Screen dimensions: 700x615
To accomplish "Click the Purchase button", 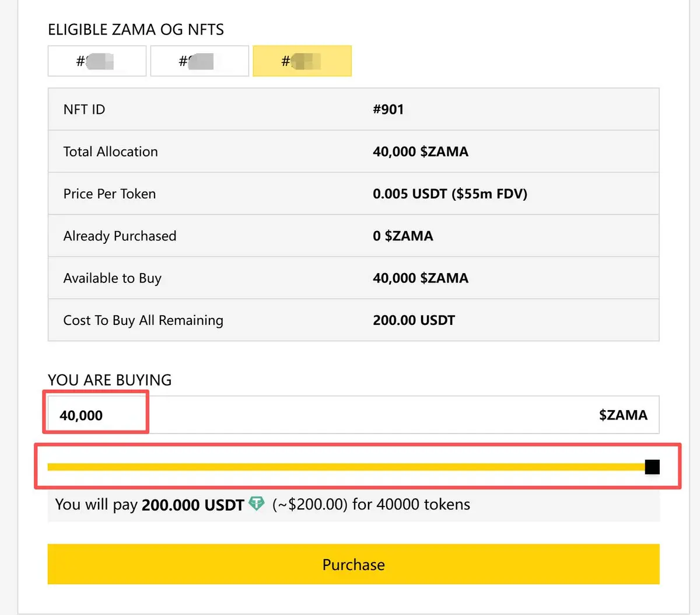I will tap(353, 564).
